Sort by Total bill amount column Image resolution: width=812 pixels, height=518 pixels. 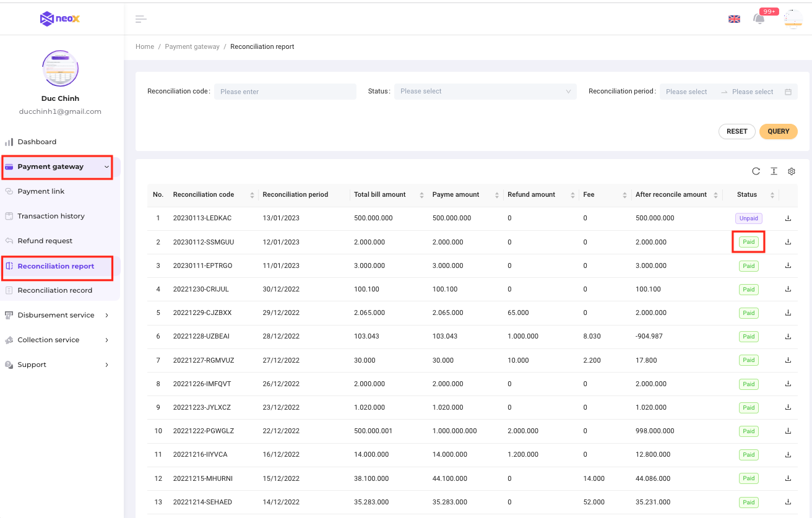click(421, 195)
